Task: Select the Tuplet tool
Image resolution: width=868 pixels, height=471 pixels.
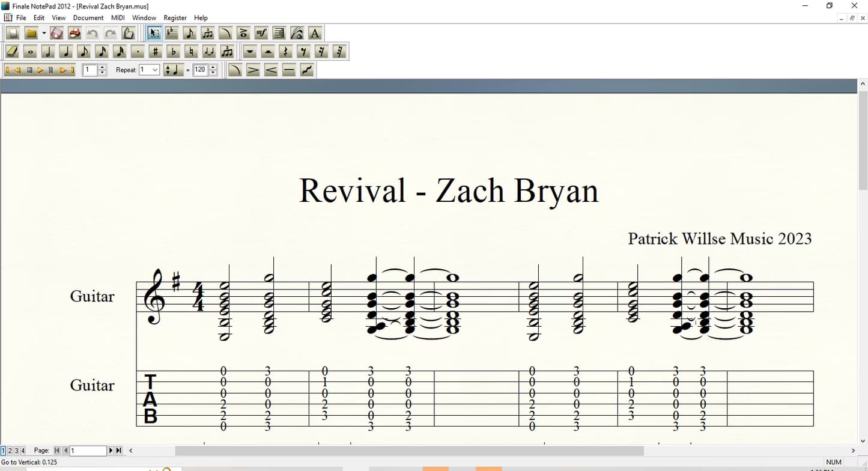Action: pyautogui.click(x=207, y=33)
